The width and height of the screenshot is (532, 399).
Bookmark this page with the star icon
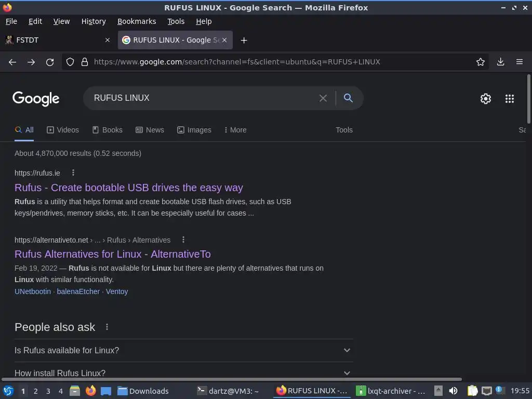click(481, 62)
